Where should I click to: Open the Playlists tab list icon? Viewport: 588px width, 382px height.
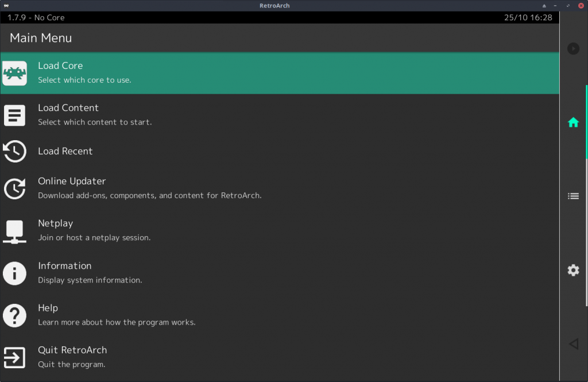coord(573,196)
